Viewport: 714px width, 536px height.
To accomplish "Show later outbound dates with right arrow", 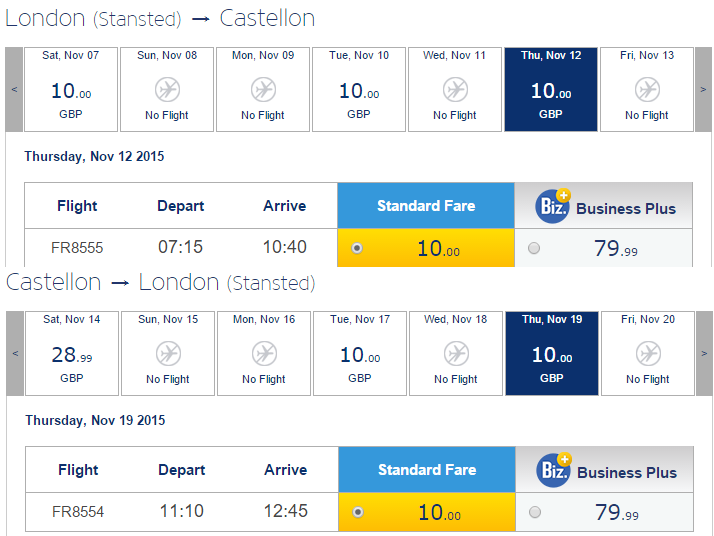I will tap(703, 89).
